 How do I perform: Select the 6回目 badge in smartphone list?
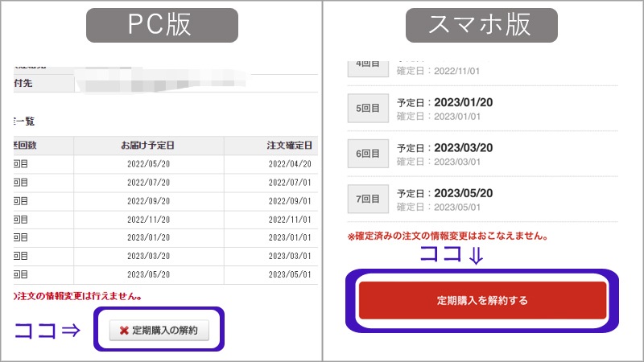click(368, 154)
